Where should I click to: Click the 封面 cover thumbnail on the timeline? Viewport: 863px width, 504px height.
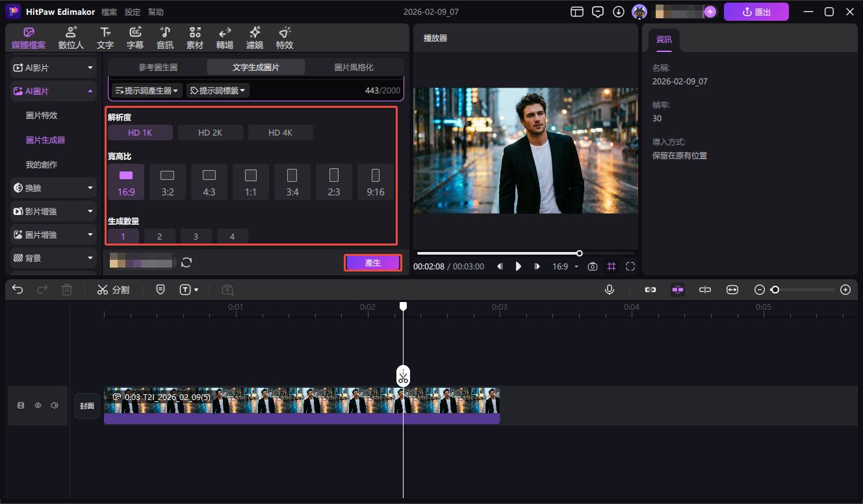(86, 405)
